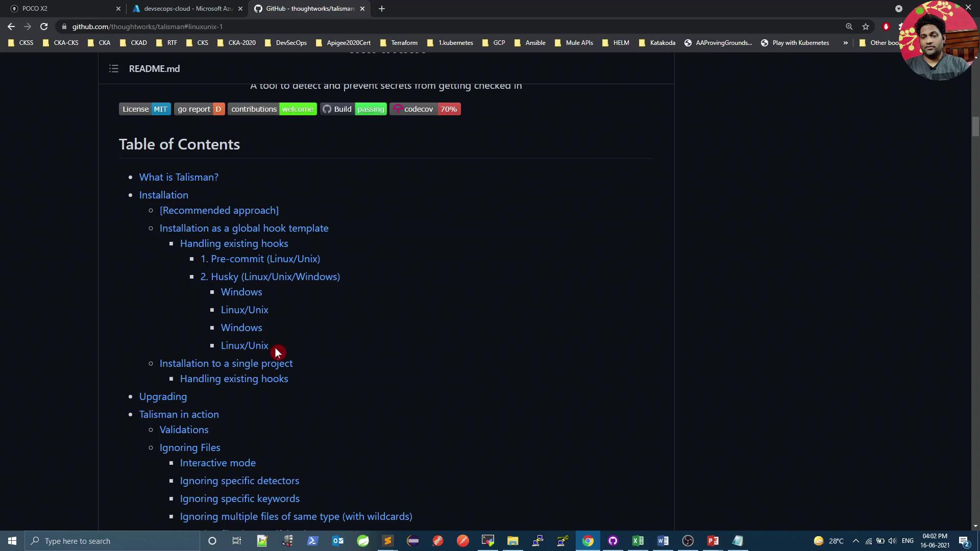Open OBS Studio from the taskbar
The height and width of the screenshot is (551, 980).
pyautogui.click(x=688, y=541)
